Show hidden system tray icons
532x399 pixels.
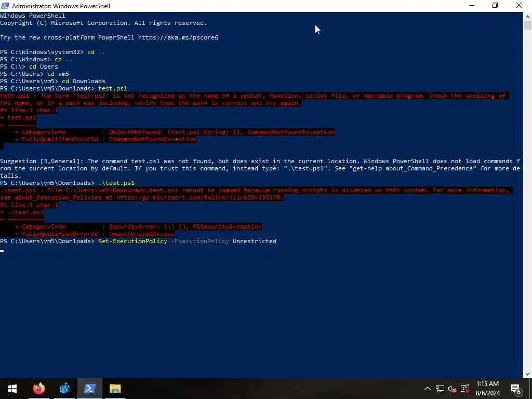pos(428,389)
